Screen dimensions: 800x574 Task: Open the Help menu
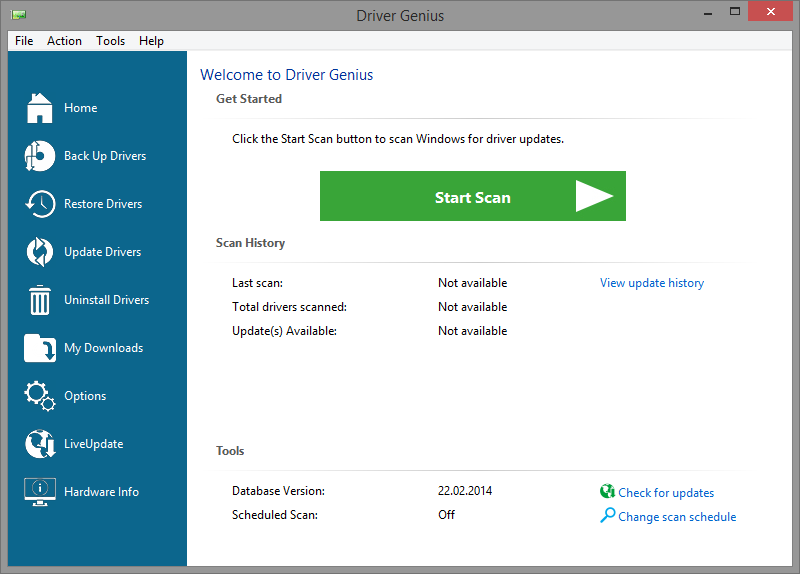[x=152, y=41]
